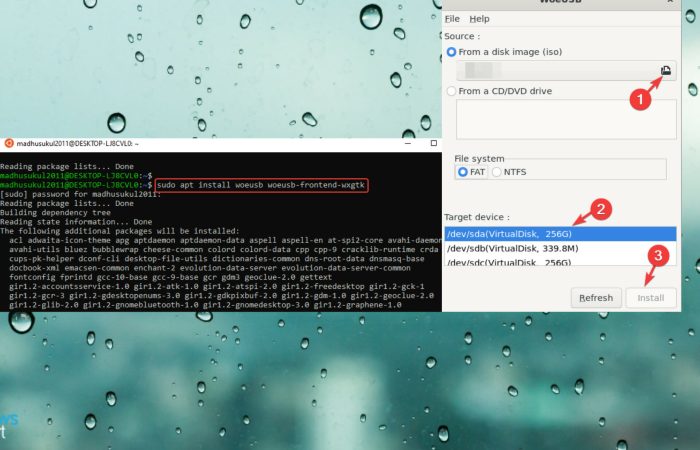The height and width of the screenshot is (450, 700).
Task: Click the Refresh button
Action: tap(596, 298)
